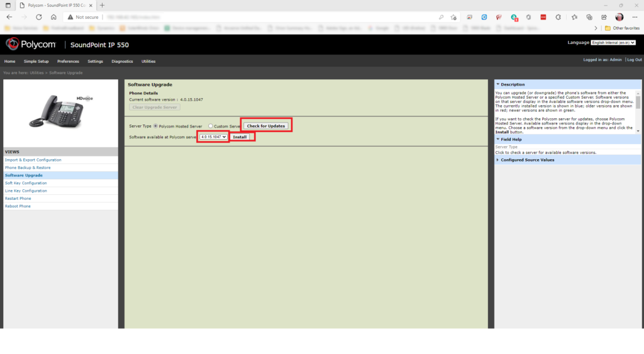The width and height of the screenshot is (644, 354).
Task: Click the Log Out link
Action: (x=634, y=60)
